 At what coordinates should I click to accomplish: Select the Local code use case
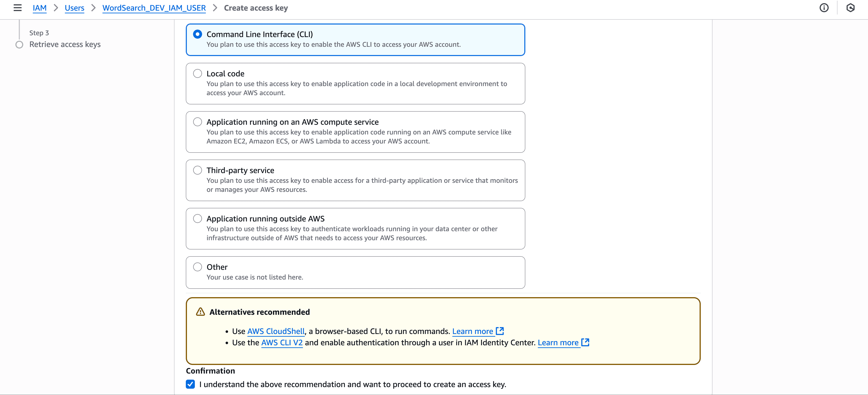click(x=198, y=73)
